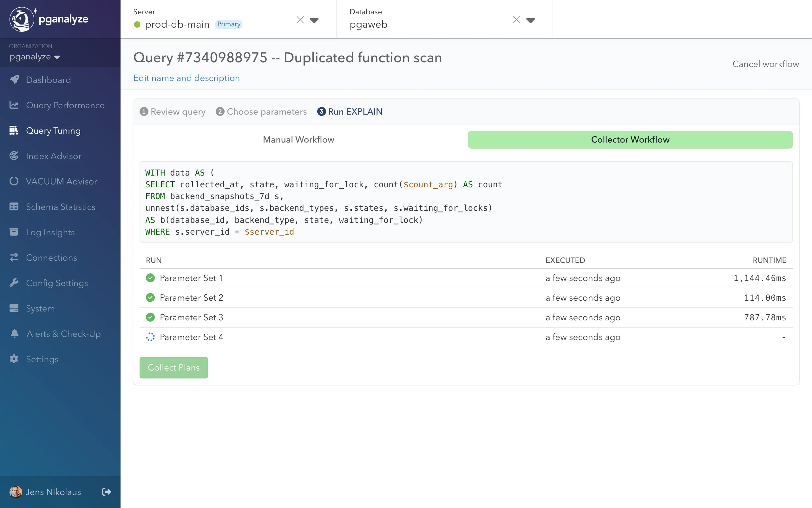Click the Primary badge next to prod-db-main

click(x=229, y=24)
